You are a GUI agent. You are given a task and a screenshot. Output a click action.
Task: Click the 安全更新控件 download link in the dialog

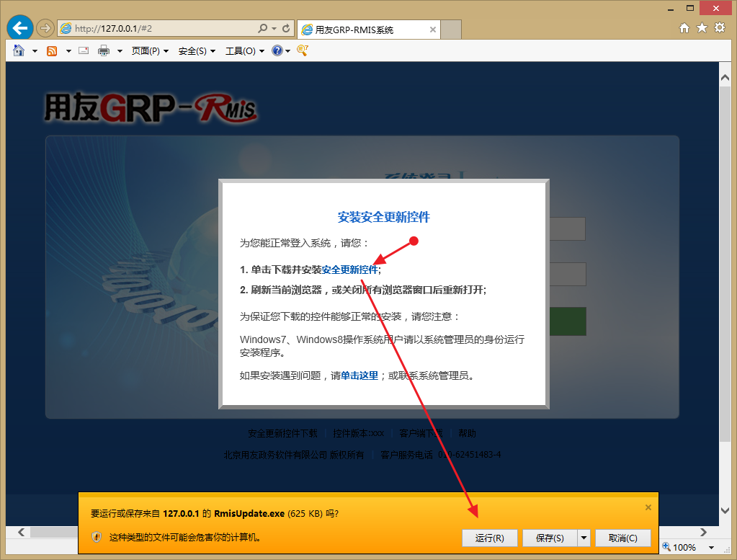click(x=350, y=270)
